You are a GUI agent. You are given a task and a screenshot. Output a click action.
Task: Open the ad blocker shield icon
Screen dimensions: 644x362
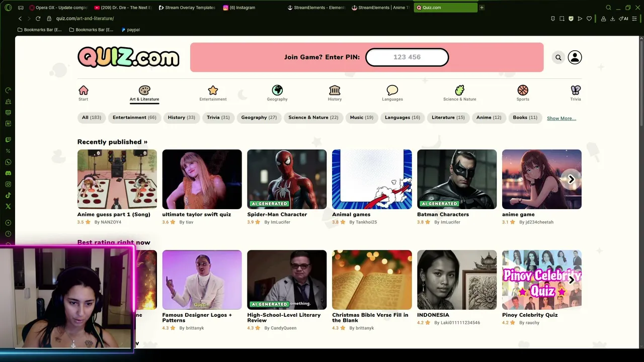click(x=571, y=19)
